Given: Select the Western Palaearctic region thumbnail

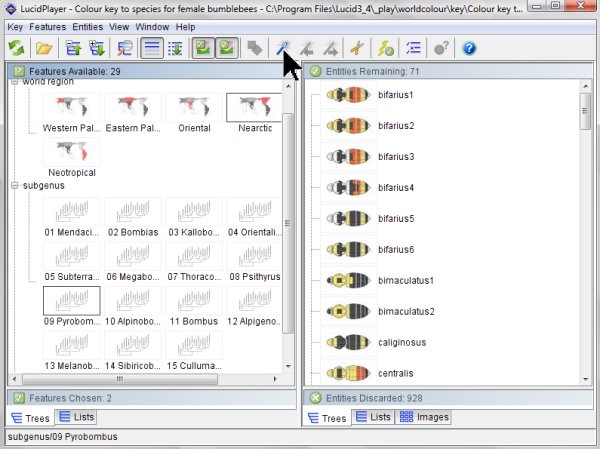Looking at the screenshot, I should [72, 108].
